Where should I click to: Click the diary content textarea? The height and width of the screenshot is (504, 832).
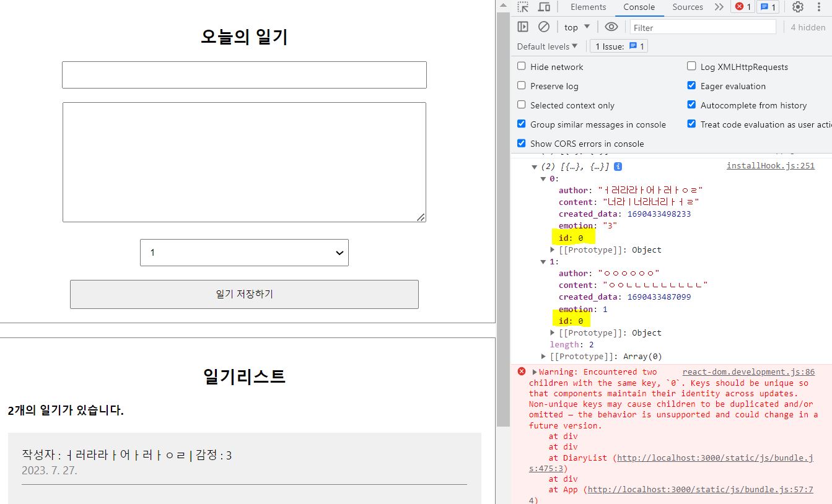click(x=244, y=162)
